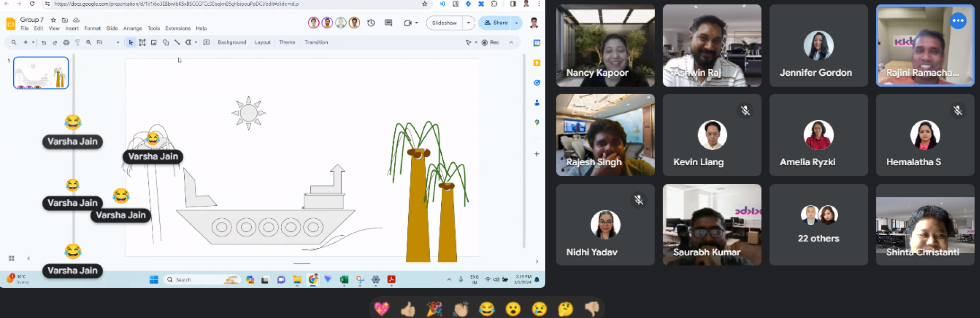The image size is (980, 318).
Task: Click the Insert image icon
Action: tap(154, 43)
